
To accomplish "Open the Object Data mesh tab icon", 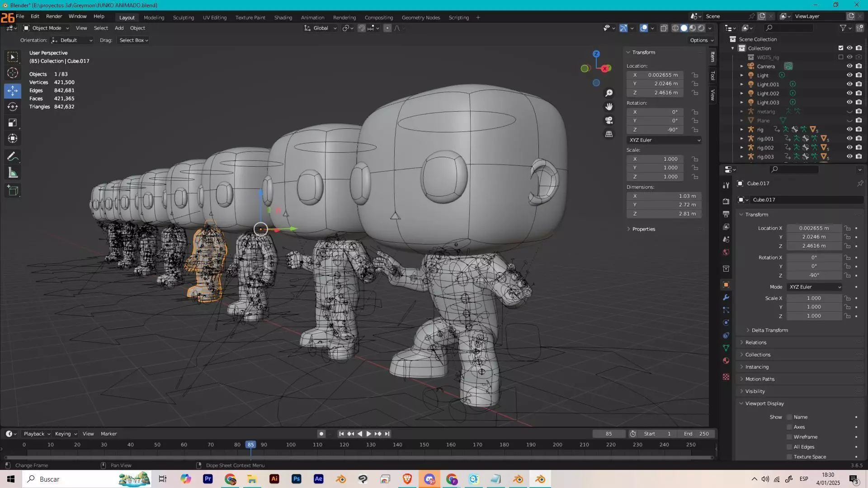I will [x=726, y=348].
